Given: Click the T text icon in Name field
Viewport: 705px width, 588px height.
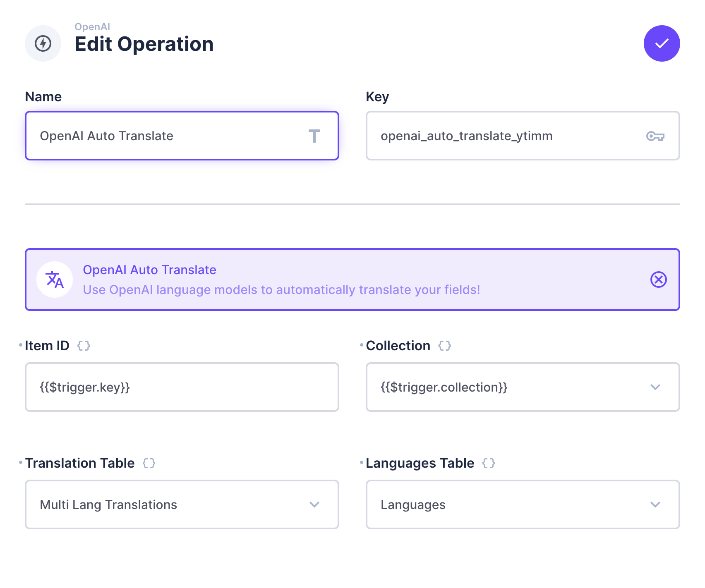Looking at the screenshot, I should (314, 136).
